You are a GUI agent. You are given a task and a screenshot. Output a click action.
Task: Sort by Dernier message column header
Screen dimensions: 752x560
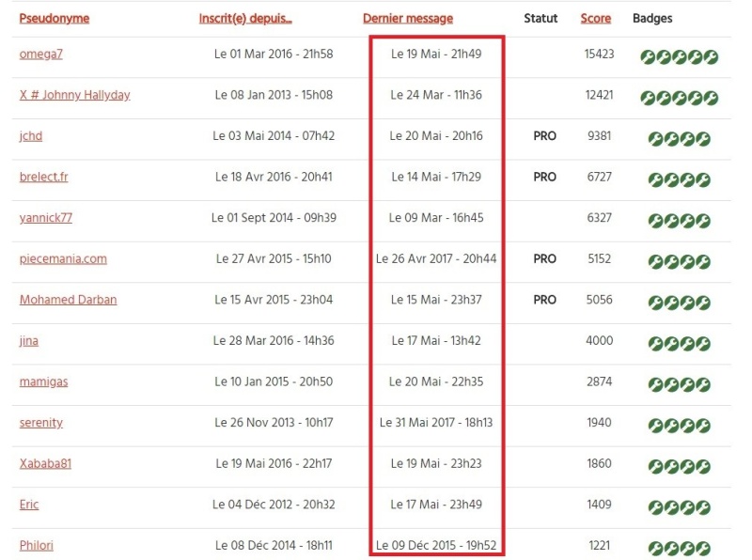pyautogui.click(x=408, y=18)
